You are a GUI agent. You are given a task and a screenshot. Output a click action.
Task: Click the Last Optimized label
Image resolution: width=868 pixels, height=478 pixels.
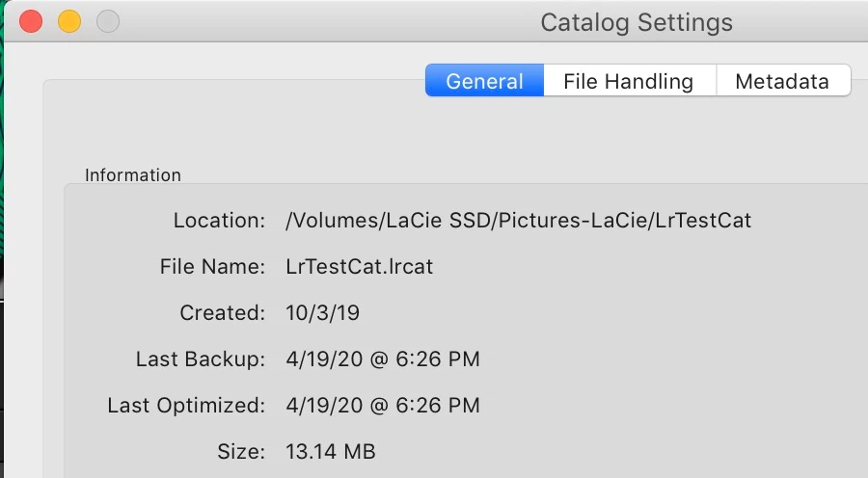click(186, 406)
